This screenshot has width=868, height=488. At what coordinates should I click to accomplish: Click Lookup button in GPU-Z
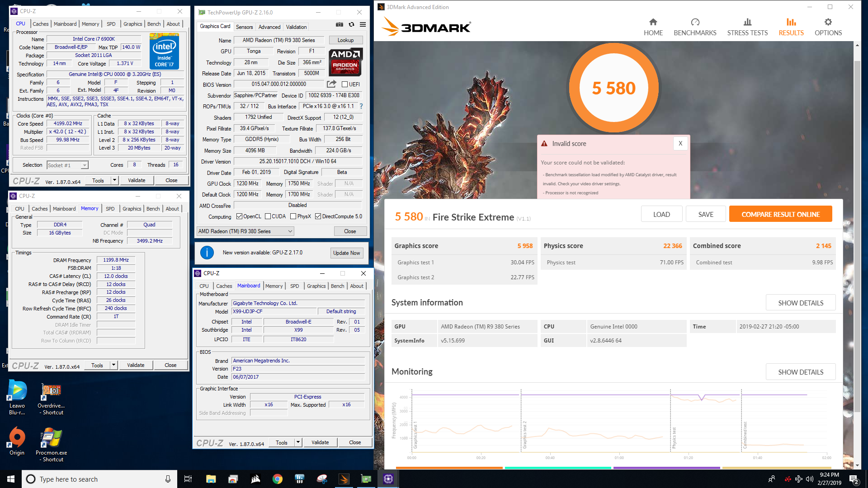[345, 40]
